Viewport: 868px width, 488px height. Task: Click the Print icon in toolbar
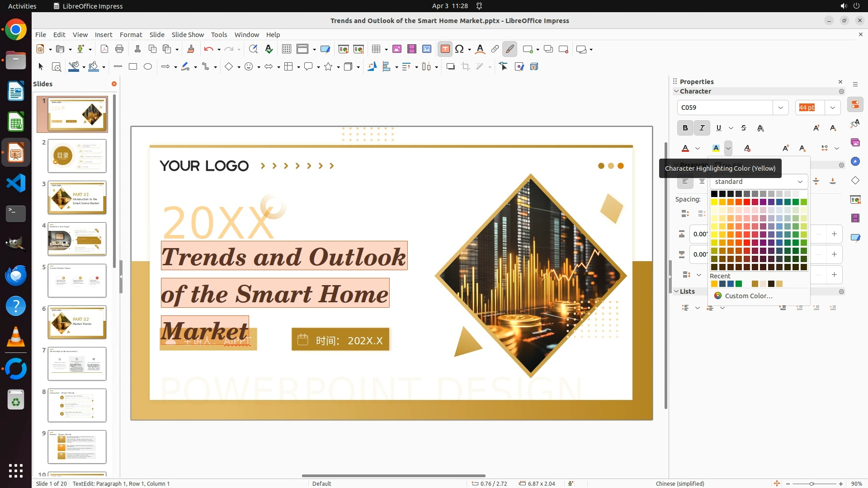[119, 49]
